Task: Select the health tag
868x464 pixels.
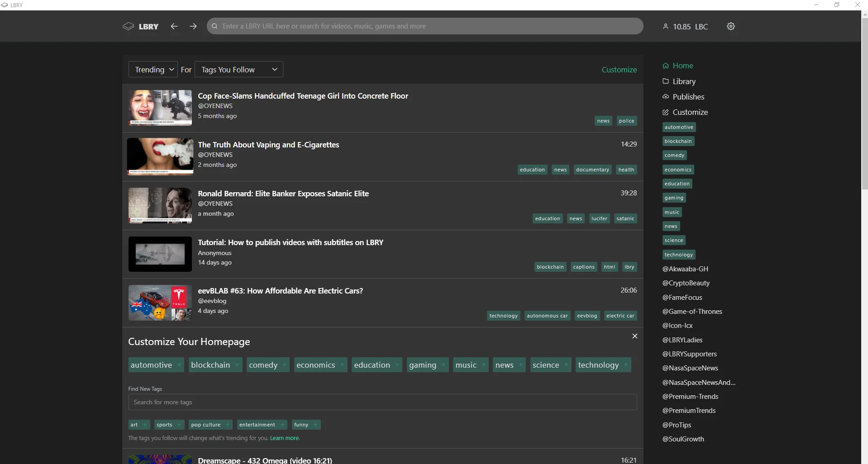Action: click(626, 170)
